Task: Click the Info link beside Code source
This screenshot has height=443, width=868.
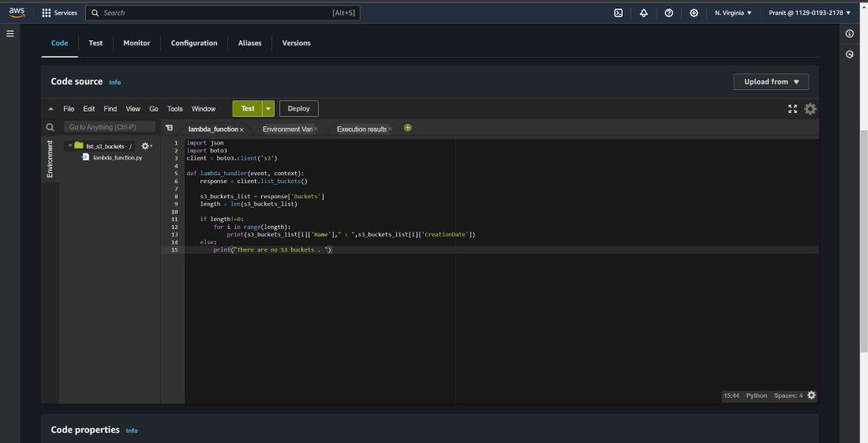Action: [x=115, y=82]
